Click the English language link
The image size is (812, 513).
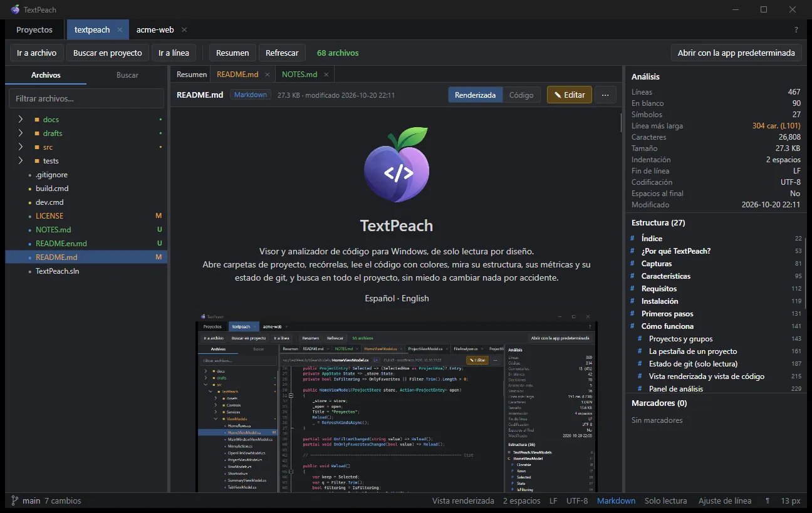(415, 298)
